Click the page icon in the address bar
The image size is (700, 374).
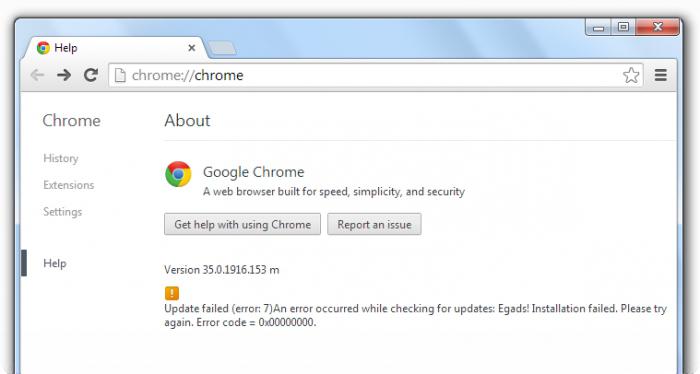tap(120, 75)
